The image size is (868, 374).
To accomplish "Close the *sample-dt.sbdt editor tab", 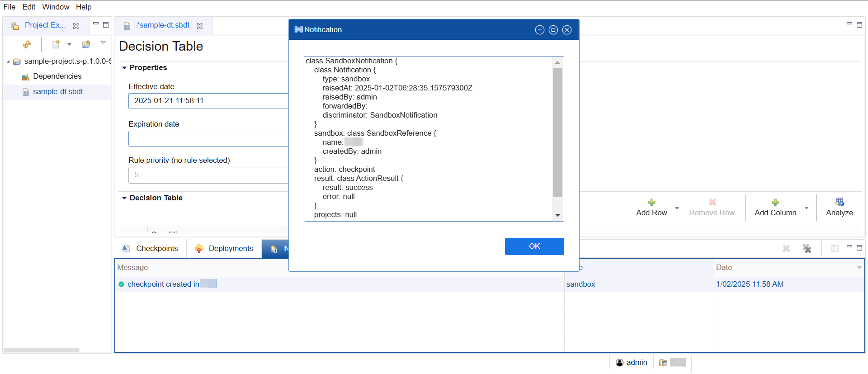I will click(199, 26).
